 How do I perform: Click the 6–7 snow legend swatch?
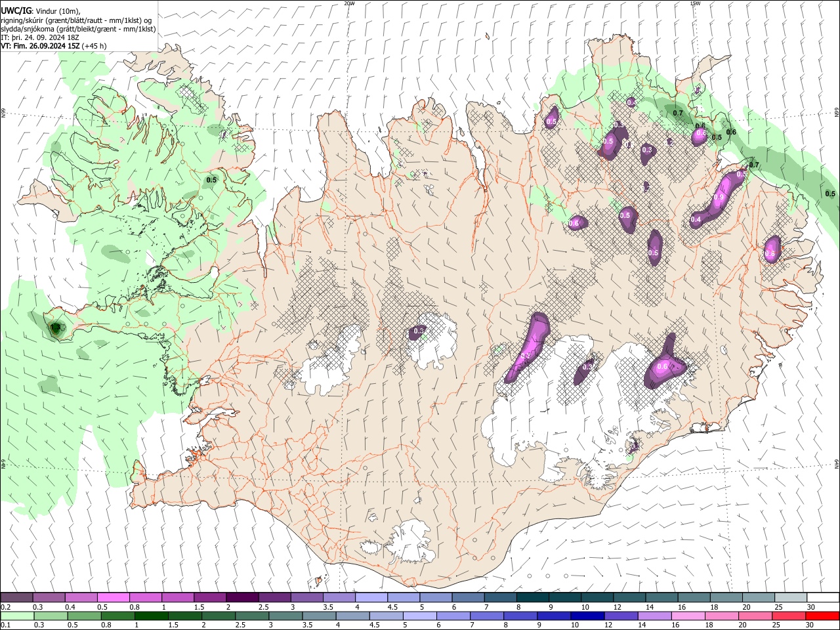click(469, 597)
